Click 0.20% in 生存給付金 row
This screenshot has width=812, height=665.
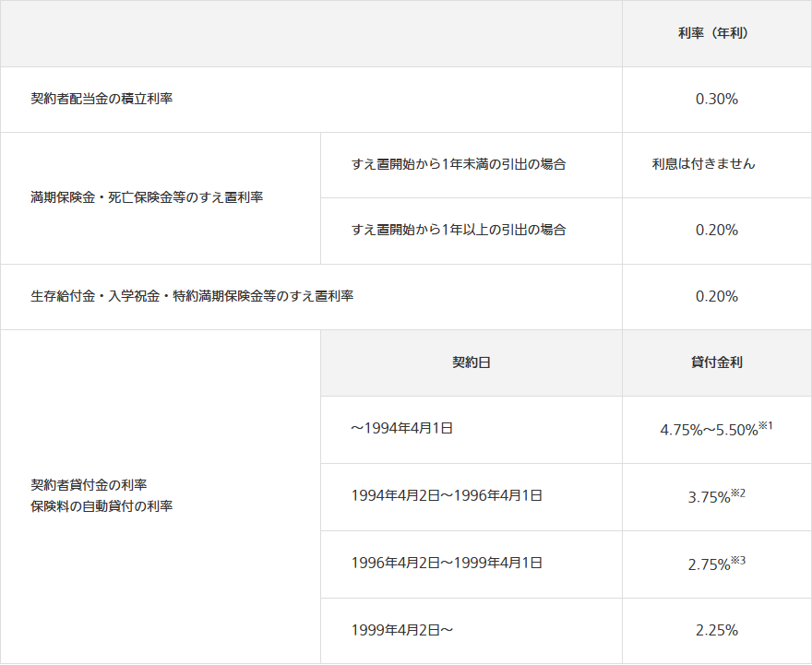coord(717,296)
